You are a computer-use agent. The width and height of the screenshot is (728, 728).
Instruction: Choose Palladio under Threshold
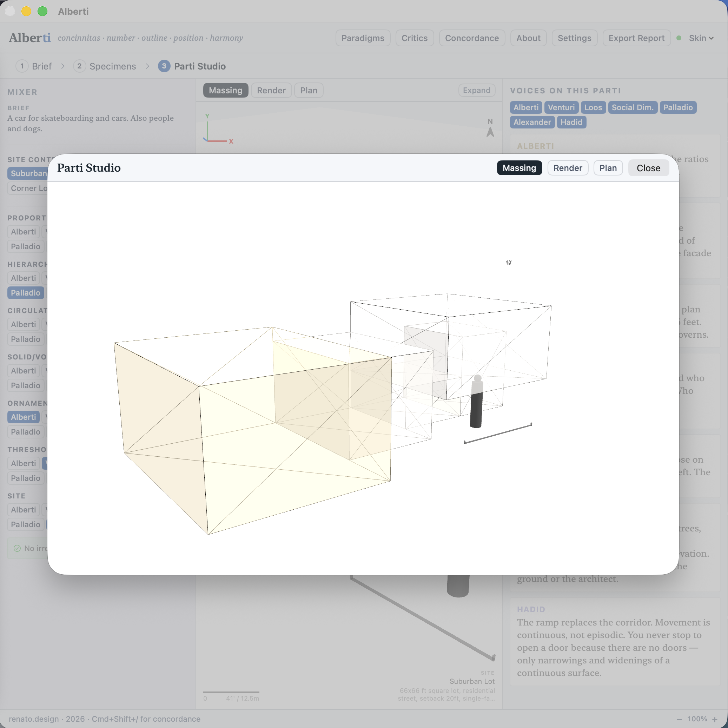(26, 478)
